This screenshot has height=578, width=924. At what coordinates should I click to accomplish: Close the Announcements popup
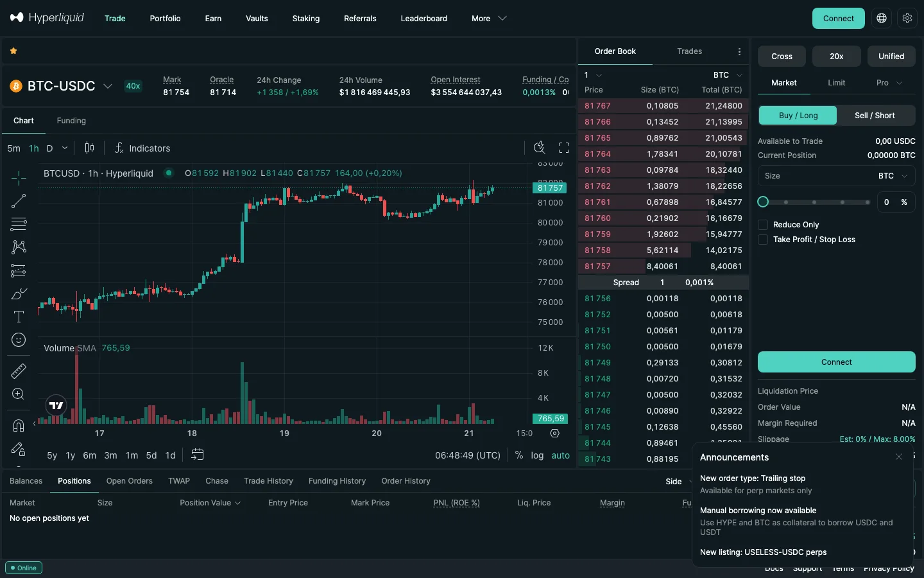pos(899,457)
